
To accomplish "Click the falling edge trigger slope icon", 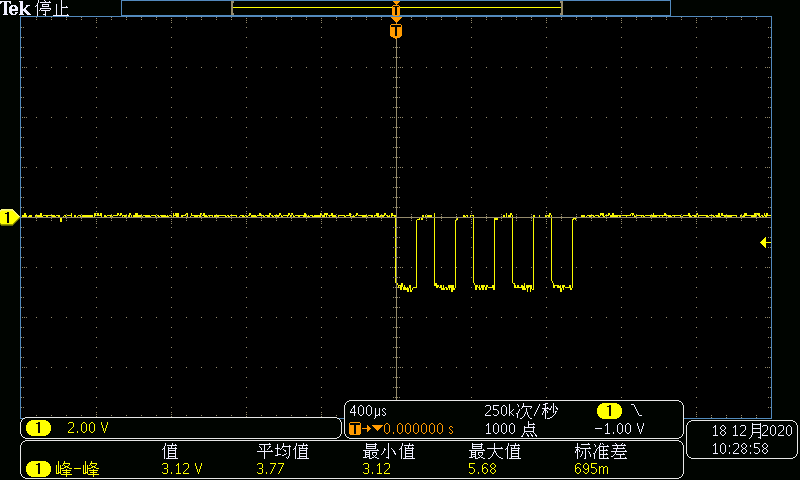I will 637,410.
